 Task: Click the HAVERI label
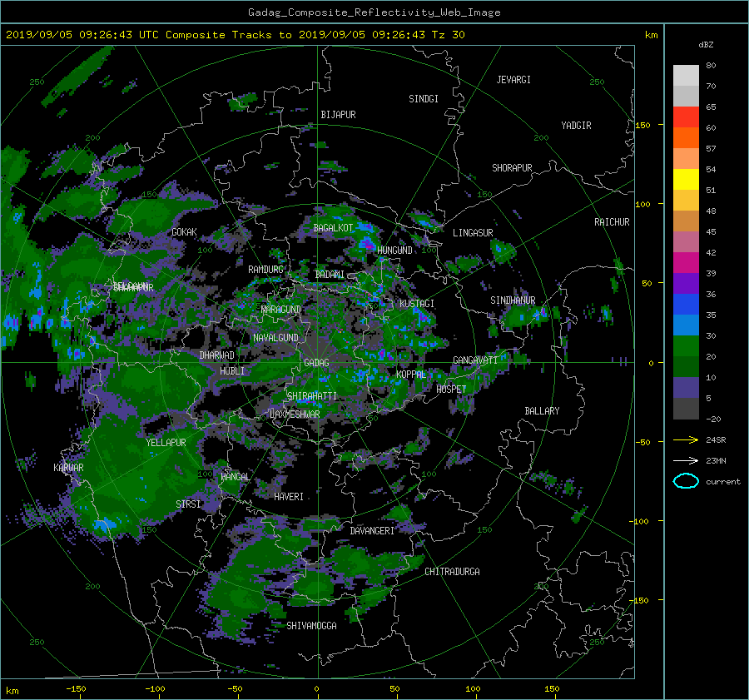pos(289,497)
